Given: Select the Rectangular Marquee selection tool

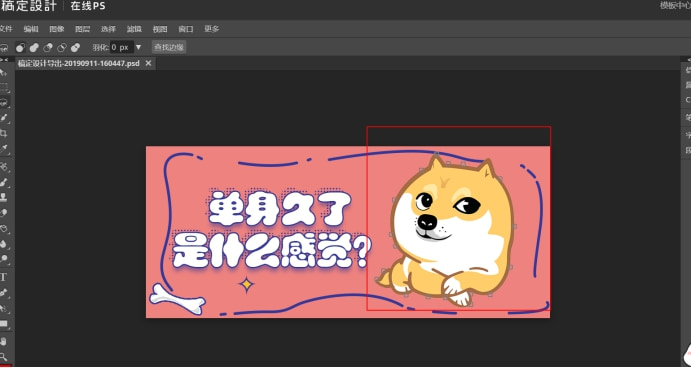Looking at the screenshot, I should [x=4, y=87].
